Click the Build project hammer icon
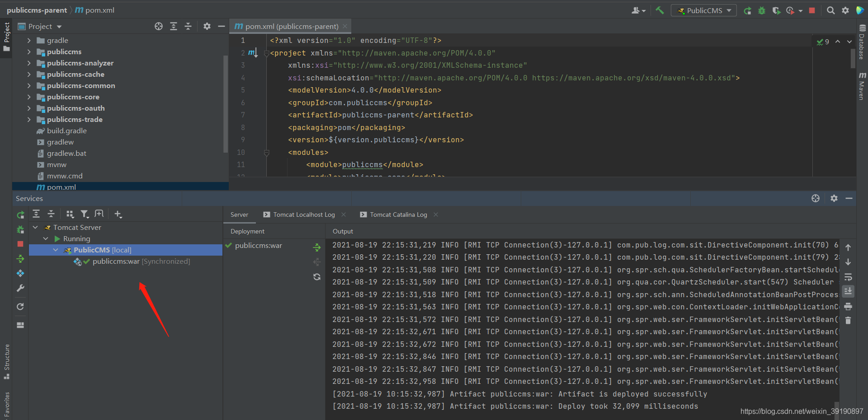 click(660, 10)
